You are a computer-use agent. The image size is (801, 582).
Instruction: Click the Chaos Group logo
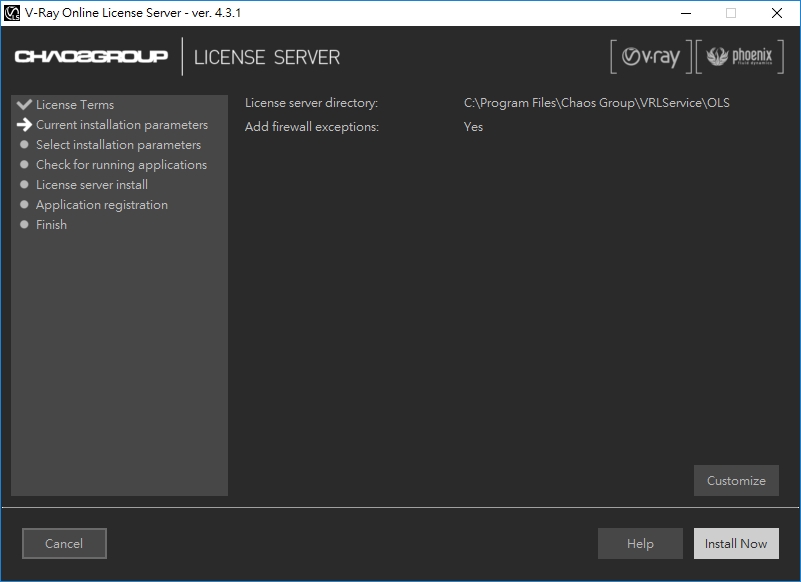[91, 56]
